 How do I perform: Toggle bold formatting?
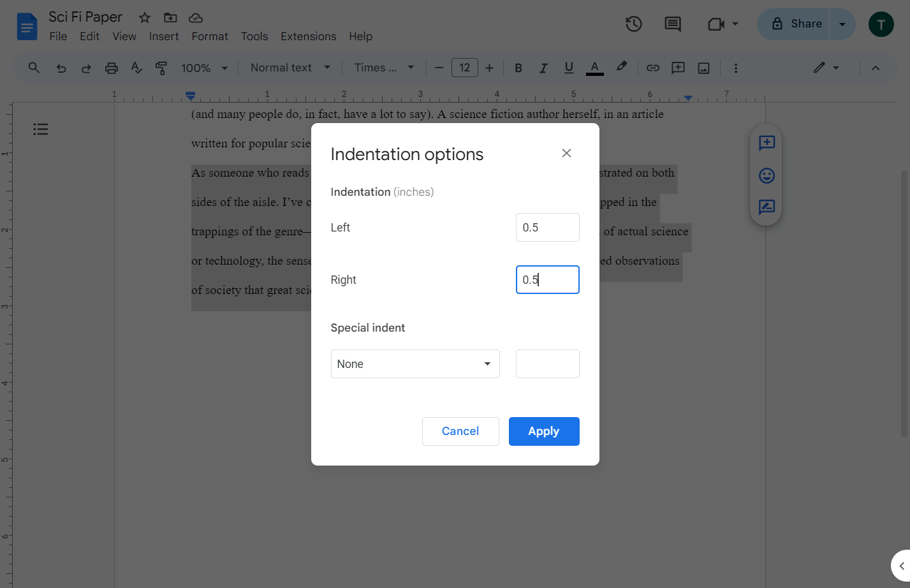click(x=518, y=68)
